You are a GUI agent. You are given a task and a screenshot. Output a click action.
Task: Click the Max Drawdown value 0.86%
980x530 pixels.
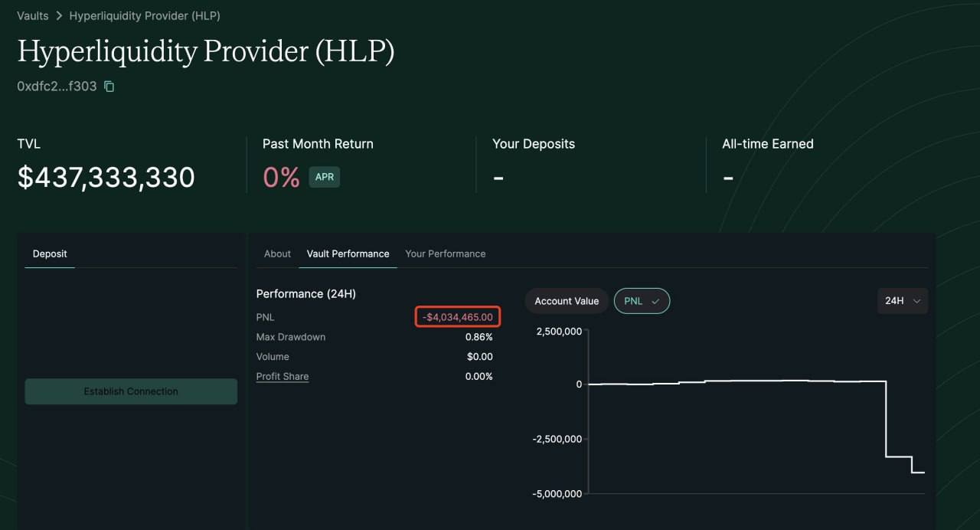479,337
